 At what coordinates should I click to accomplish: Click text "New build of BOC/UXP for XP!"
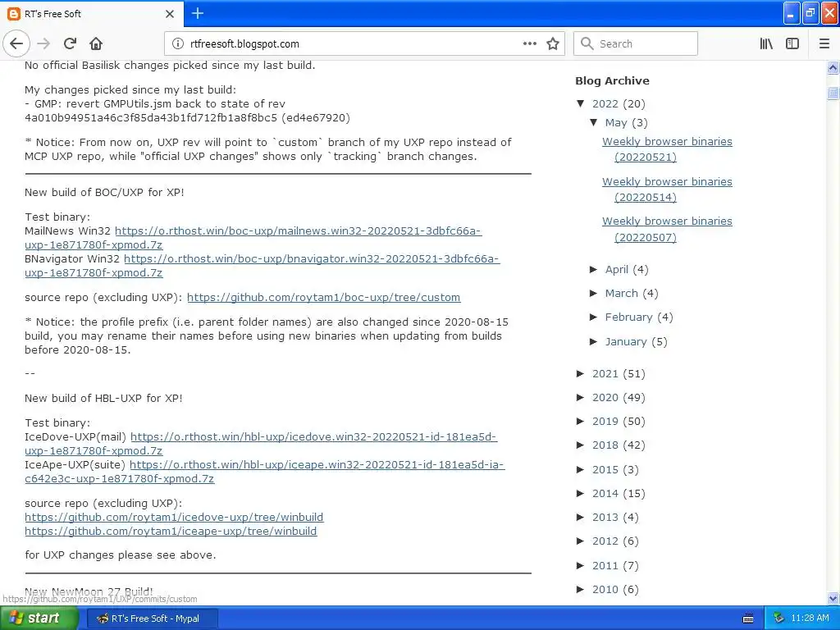tap(104, 192)
